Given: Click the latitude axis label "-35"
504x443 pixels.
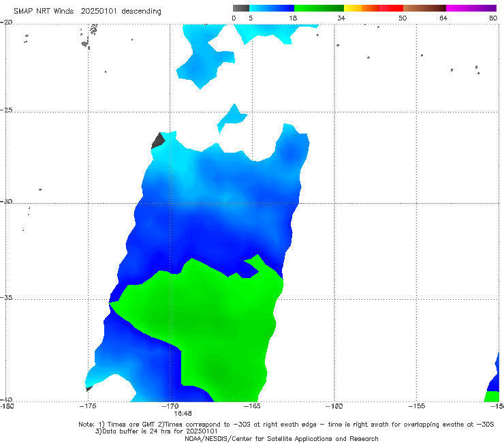Looking at the screenshot, I should [6, 297].
